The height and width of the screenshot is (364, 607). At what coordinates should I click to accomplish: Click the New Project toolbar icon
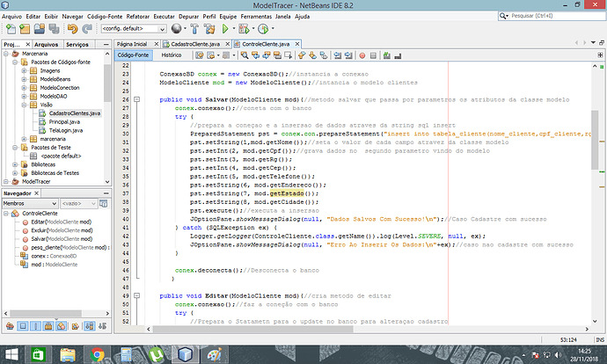click(25, 29)
